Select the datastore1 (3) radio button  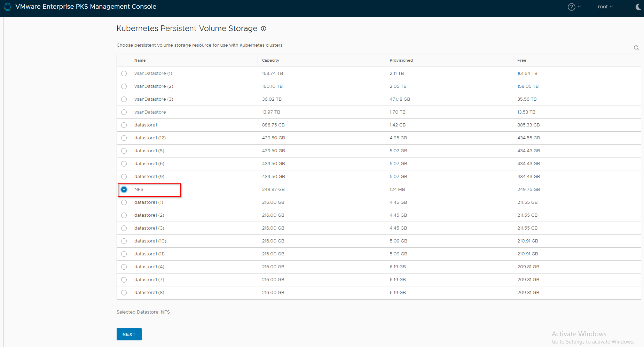click(x=124, y=228)
